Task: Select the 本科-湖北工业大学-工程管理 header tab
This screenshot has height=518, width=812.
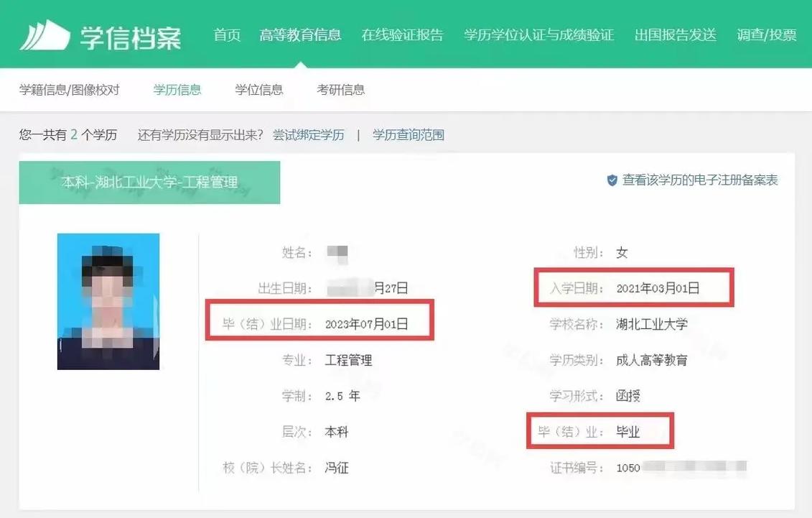Action: tap(149, 182)
